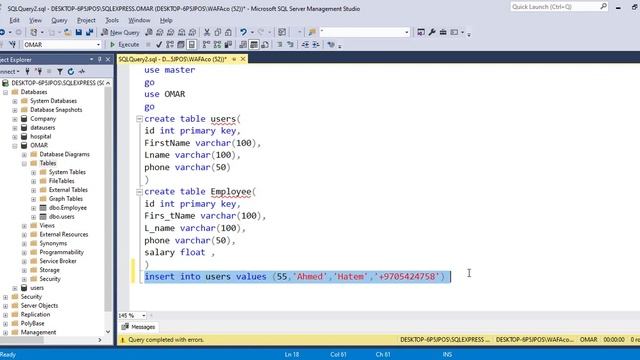Select the dbo.users table
640x360 pixels.
[x=61, y=217]
